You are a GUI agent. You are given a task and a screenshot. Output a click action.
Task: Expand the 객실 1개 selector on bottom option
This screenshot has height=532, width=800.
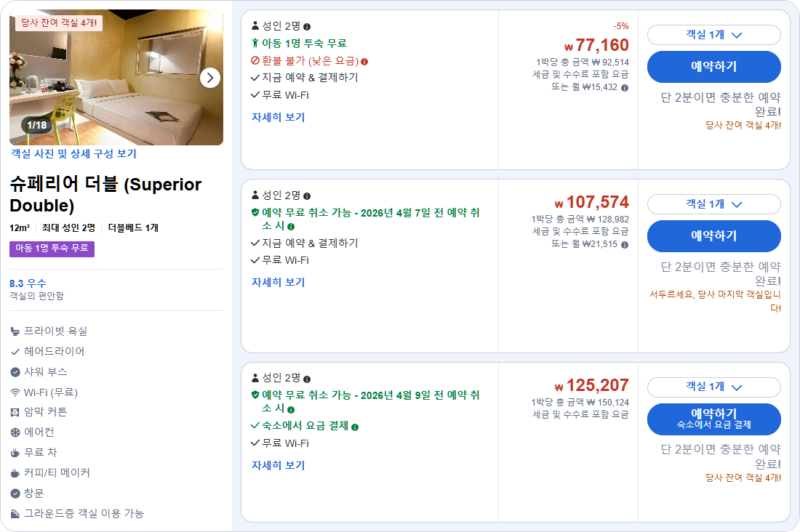tap(713, 387)
